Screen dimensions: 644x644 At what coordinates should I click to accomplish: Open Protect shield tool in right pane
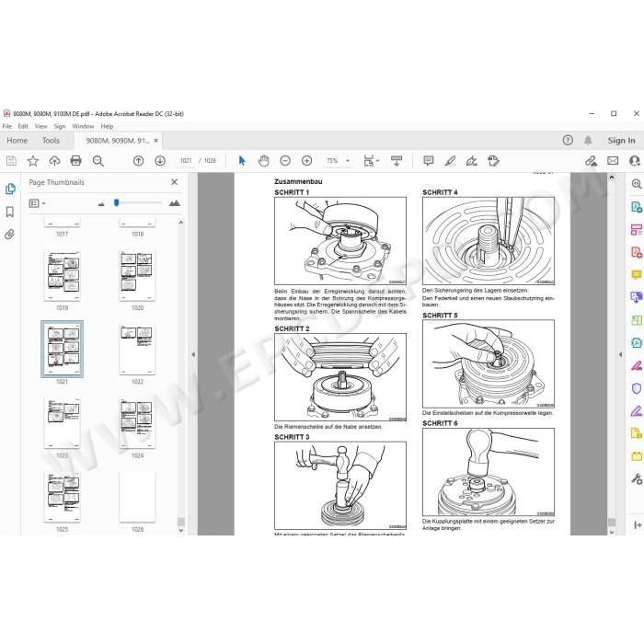click(637, 388)
